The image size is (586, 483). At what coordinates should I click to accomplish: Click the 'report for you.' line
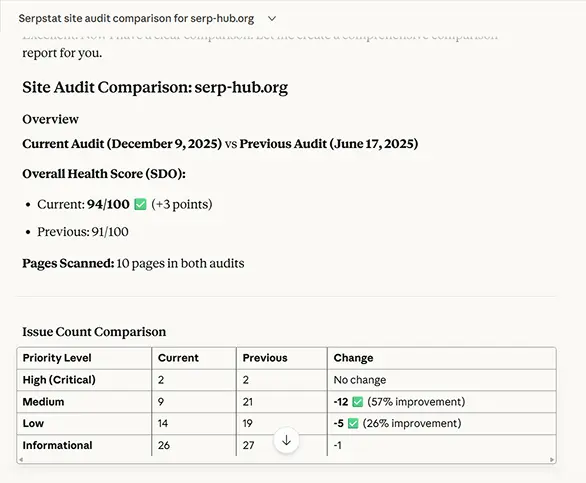(x=62, y=53)
